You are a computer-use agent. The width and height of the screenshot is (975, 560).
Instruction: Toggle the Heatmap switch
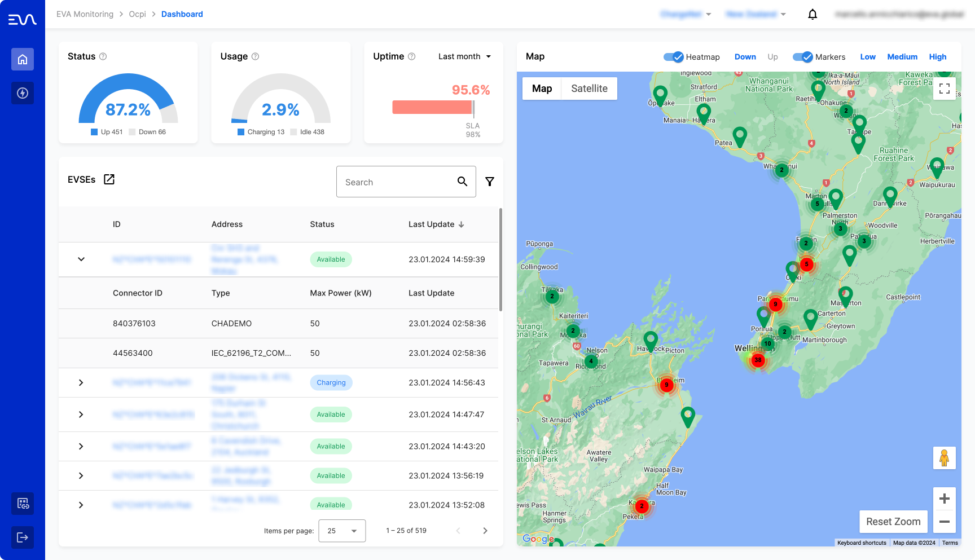[x=674, y=57]
